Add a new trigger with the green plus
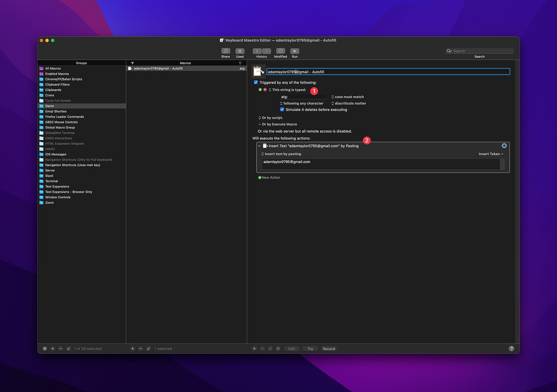 (260, 89)
